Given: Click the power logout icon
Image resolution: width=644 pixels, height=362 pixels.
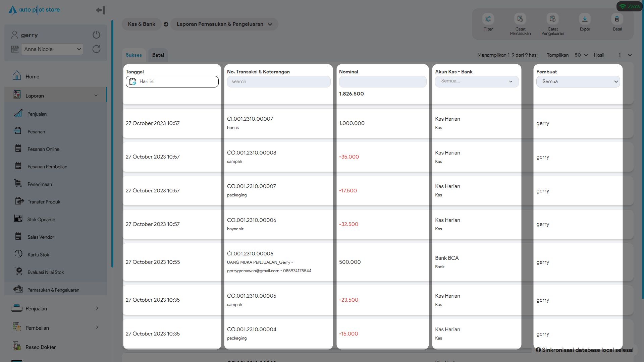Looking at the screenshot, I should [96, 35].
